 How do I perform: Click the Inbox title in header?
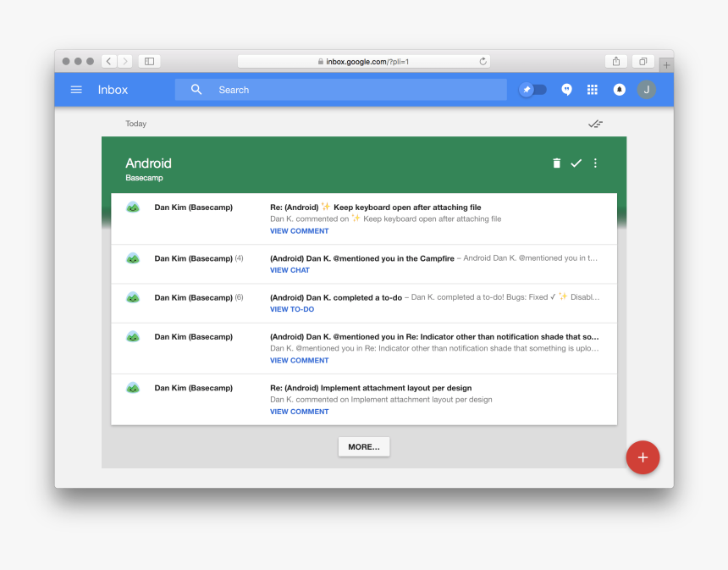click(113, 90)
